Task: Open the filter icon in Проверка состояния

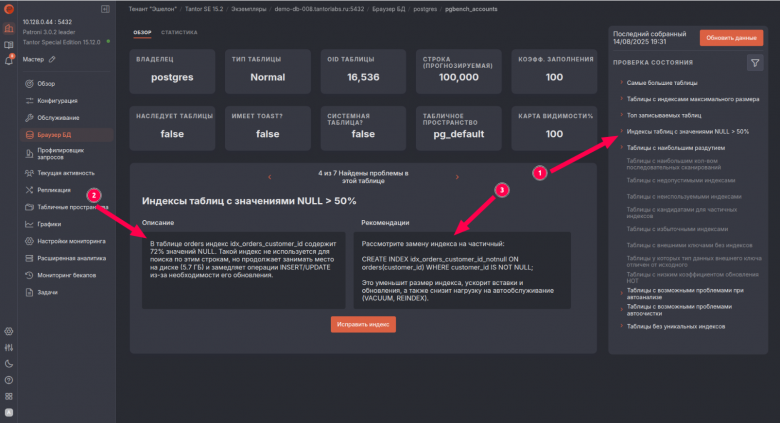Action: click(755, 63)
